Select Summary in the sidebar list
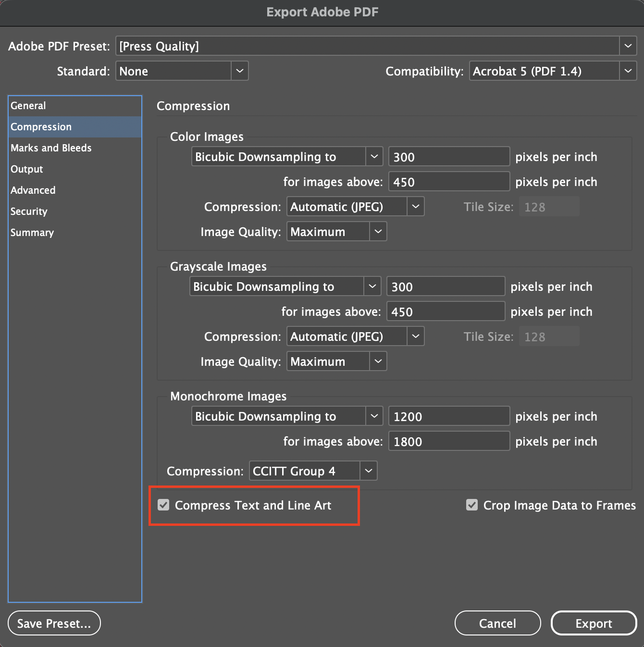 [75, 233]
